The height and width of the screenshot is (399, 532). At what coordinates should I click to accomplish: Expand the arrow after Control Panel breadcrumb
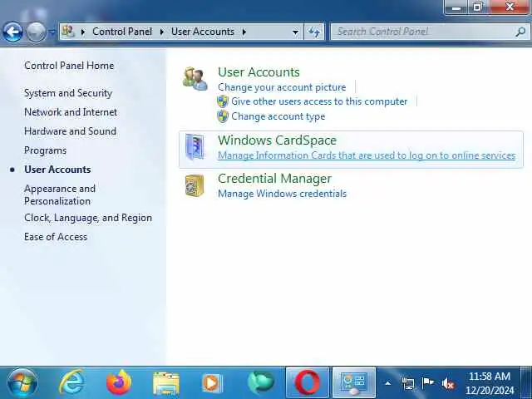click(x=162, y=32)
